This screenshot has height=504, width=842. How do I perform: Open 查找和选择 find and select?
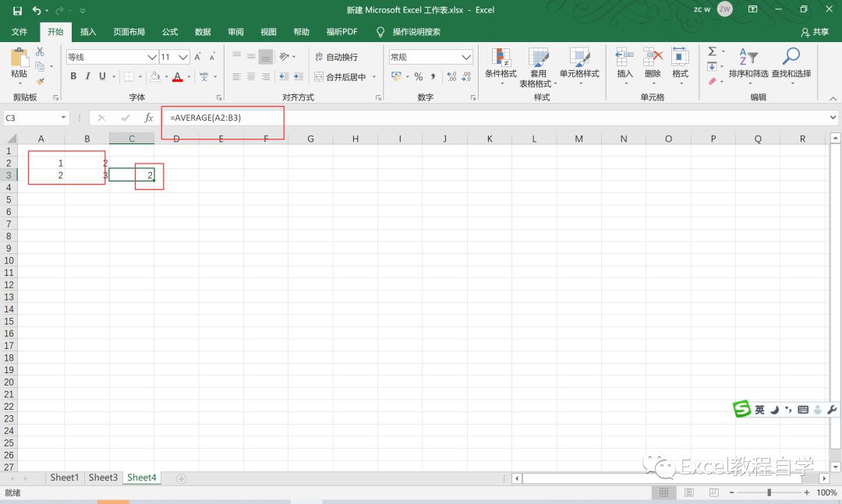(791, 66)
